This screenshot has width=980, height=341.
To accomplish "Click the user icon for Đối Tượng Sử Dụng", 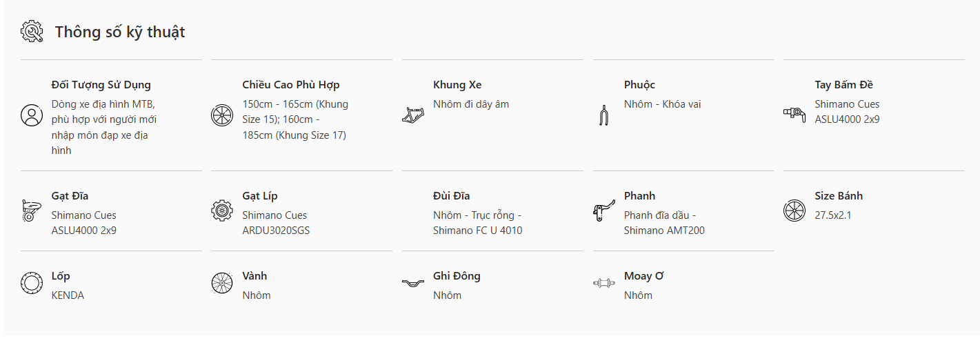I will click(32, 115).
